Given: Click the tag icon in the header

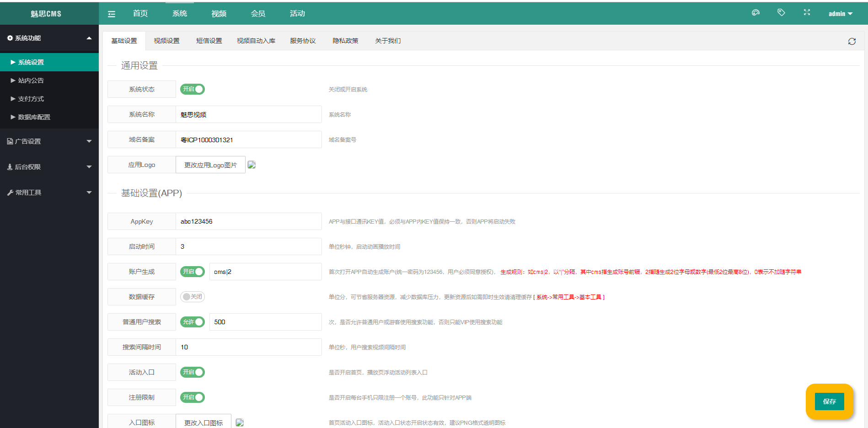Looking at the screenshot, I should 781,13.
